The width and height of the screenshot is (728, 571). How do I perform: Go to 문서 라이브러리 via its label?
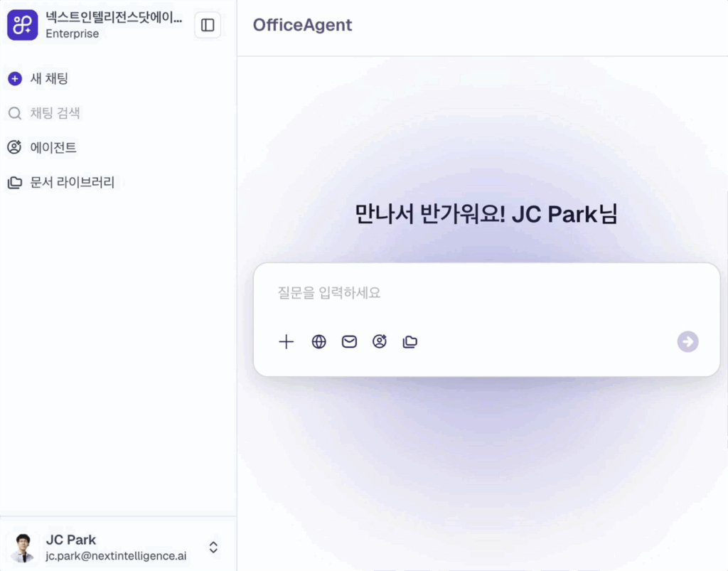72,183
